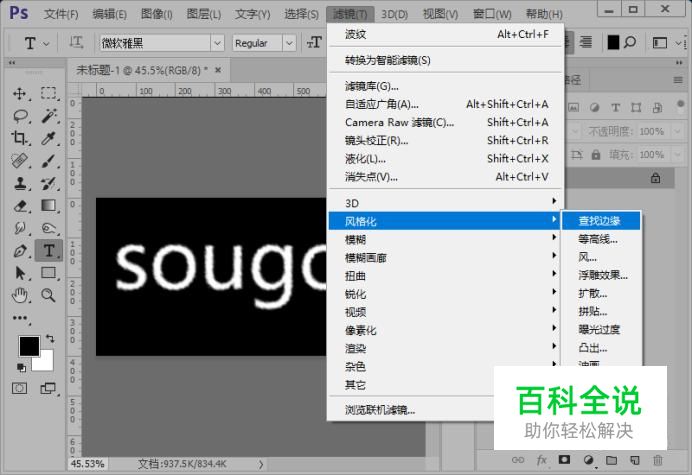
Task: Click the white background color swatch
Action: (x=46, y=363)
